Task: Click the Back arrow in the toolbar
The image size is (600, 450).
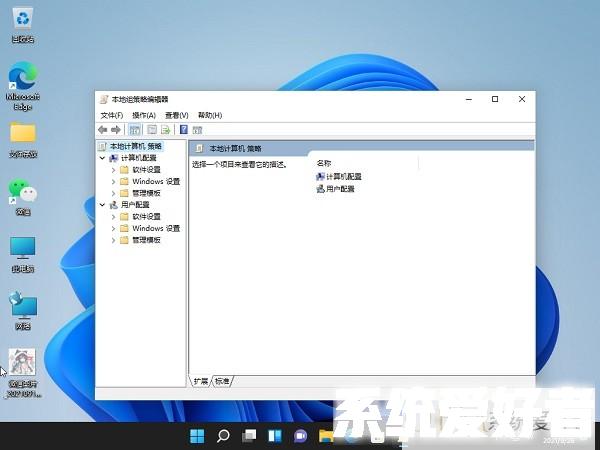Action: point(103,130)
